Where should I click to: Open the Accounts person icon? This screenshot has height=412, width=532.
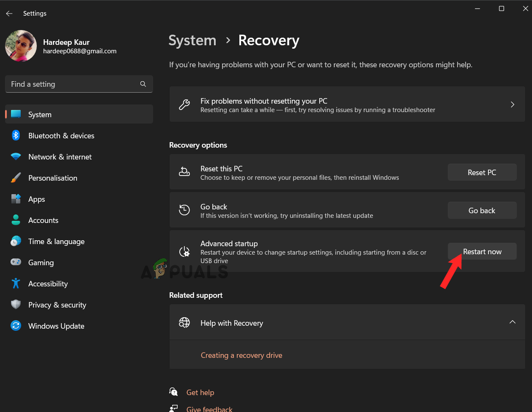[16, 220]
